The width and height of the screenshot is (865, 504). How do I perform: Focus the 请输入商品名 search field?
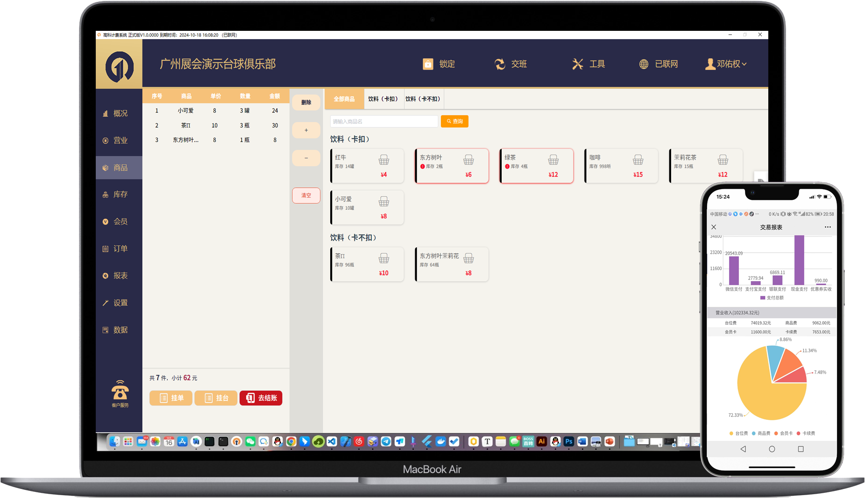384,121
